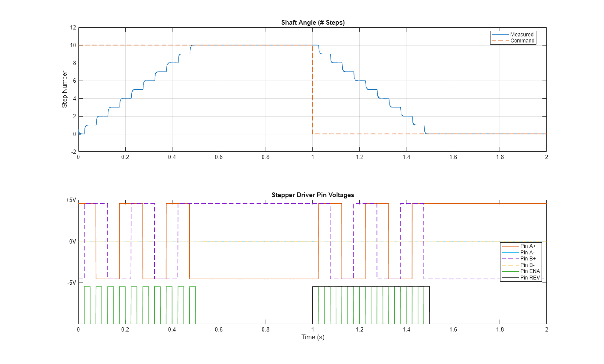Click x-axis tick "1.8" under Shaft Angle plot

500,157
